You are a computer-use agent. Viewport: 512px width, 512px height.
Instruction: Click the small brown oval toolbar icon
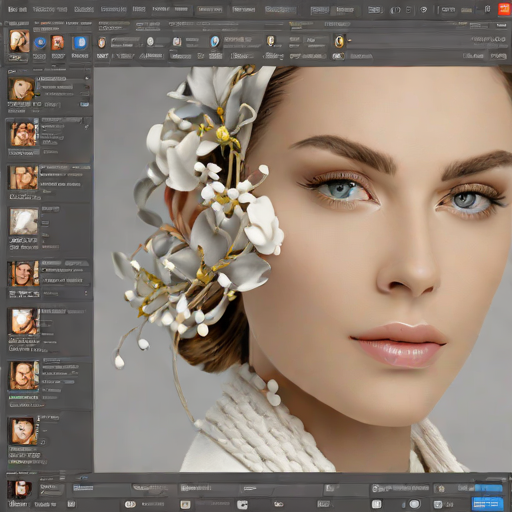click(x=102, y=42)
